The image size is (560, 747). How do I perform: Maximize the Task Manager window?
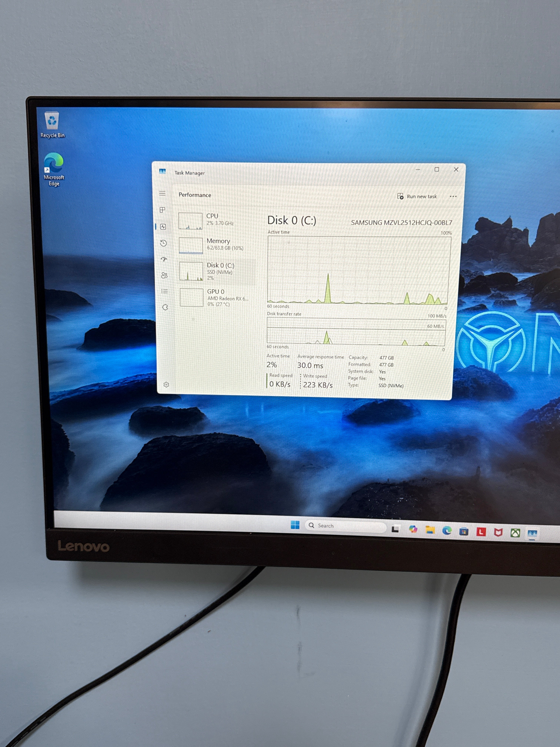pyautogui.click(x=436, y=170)
